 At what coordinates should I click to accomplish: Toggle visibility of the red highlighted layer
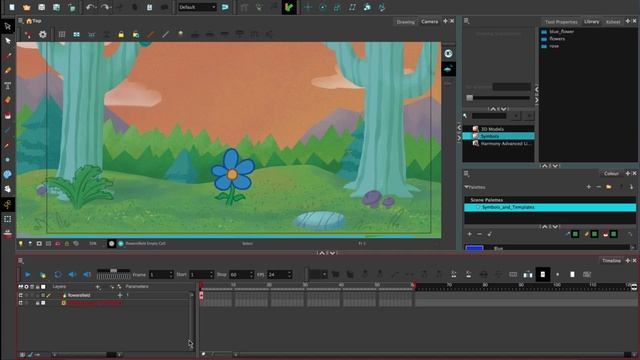click(21, 303)
